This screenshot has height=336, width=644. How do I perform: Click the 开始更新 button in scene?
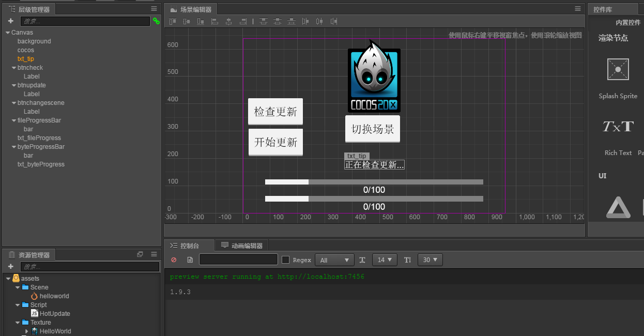pyautogui.click(x=275, y=142)
